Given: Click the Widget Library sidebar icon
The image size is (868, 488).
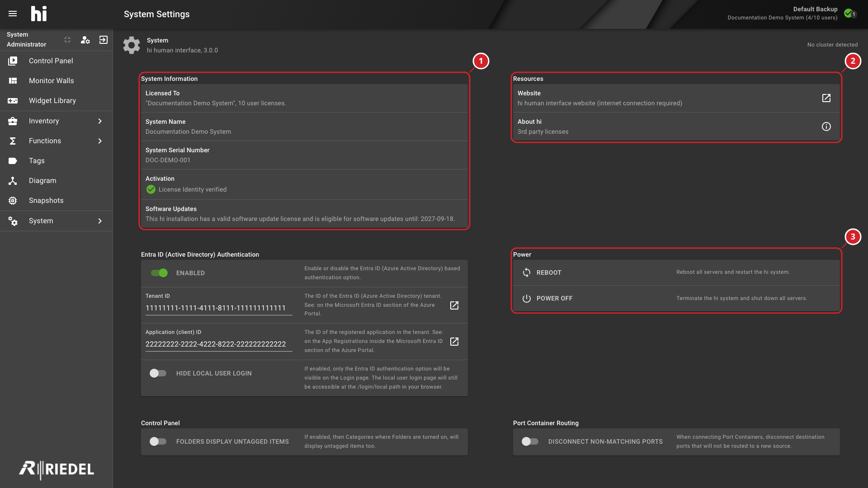Looking at the screenshot, I should pyautogui.click(x=13, y=101).
